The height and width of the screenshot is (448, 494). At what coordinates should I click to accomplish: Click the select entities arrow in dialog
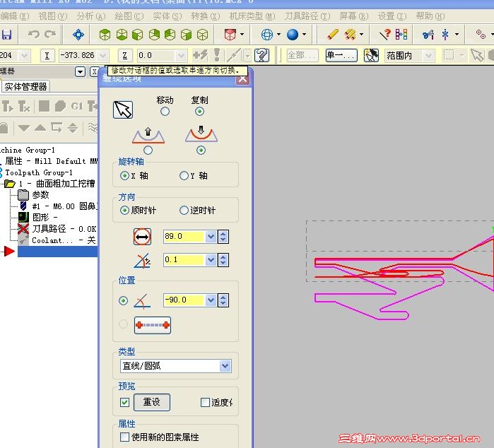pos(123,110)
